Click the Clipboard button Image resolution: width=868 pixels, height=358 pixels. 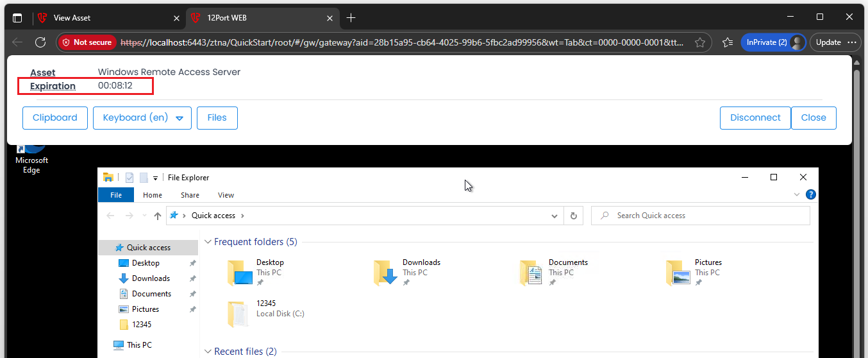[x=55, y=118]
